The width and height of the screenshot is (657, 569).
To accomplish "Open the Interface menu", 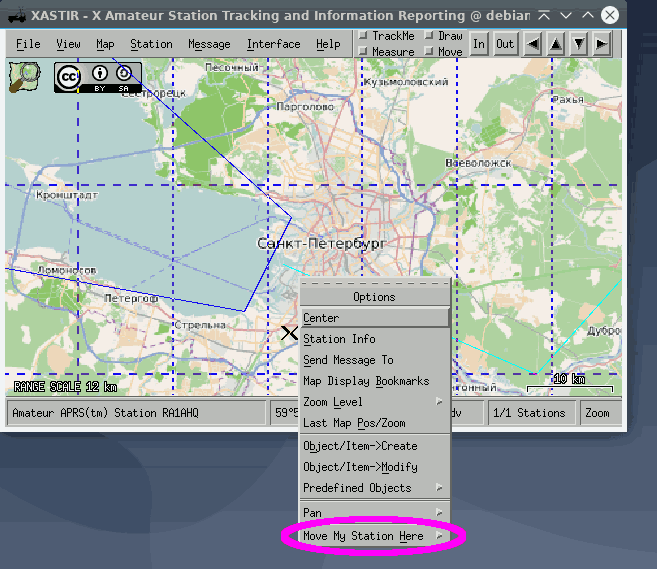I will point(273,44).
